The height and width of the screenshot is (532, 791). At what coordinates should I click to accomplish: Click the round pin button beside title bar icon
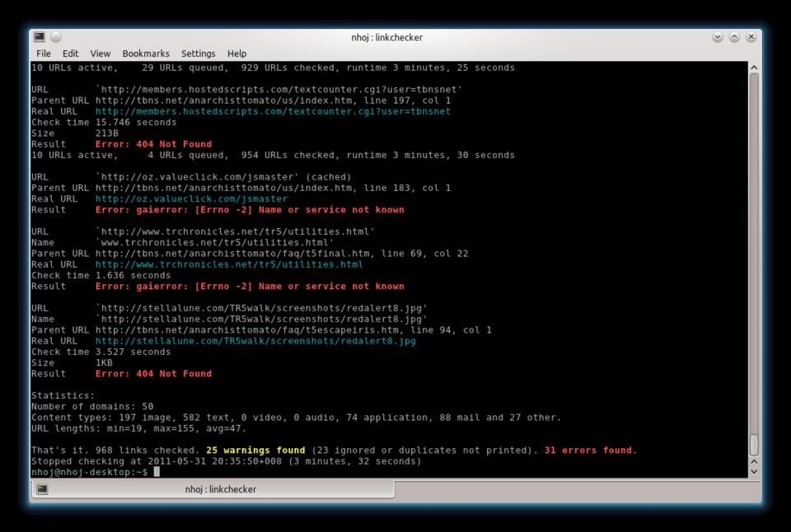coord(56,37)
